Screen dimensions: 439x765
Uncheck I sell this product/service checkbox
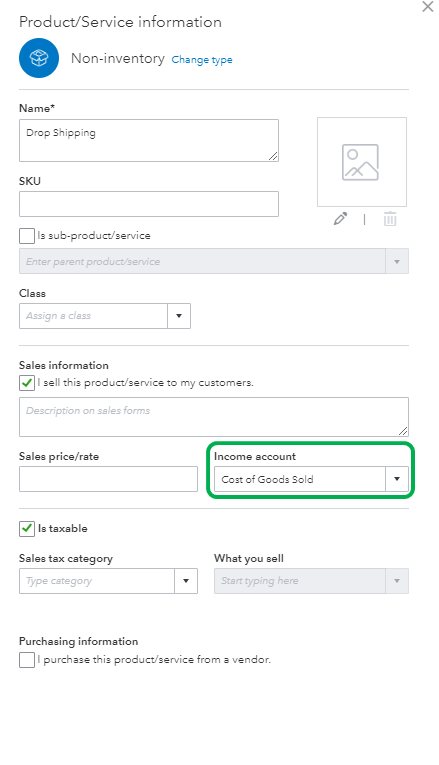click(x=27, y=383)
